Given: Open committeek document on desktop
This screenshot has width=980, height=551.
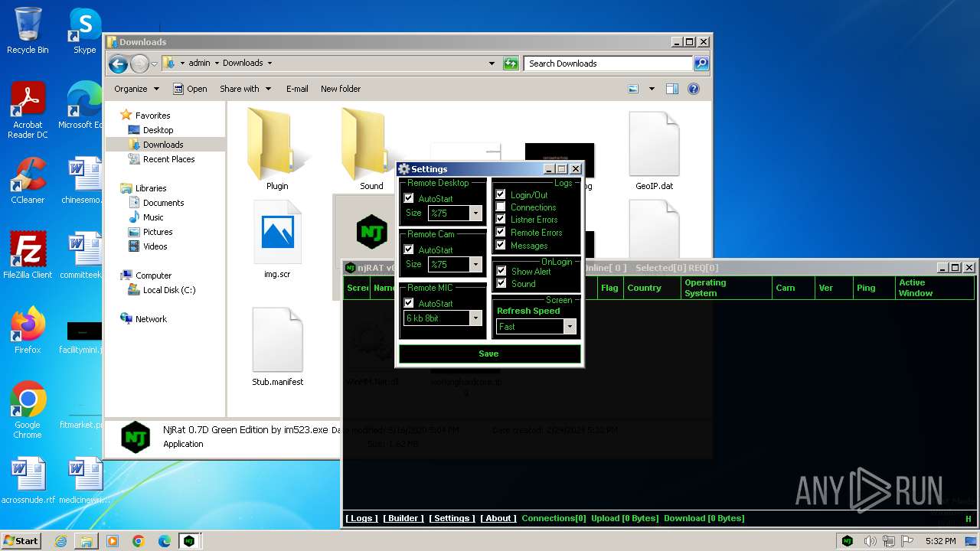Looking at the screenshot, I should (x=83, y=256).
